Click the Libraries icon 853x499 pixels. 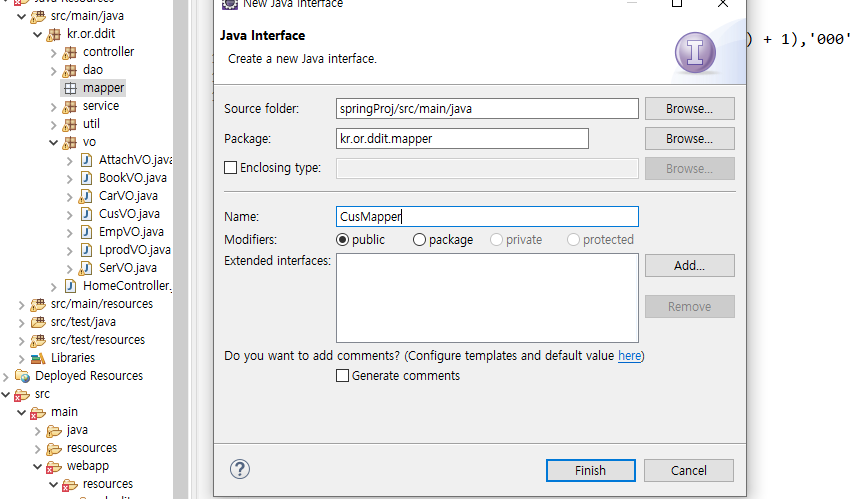(x=38, y=358)
